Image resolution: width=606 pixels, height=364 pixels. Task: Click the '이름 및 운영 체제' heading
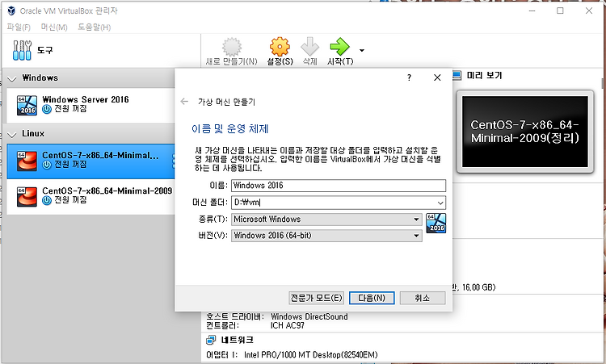click(230, 128)
